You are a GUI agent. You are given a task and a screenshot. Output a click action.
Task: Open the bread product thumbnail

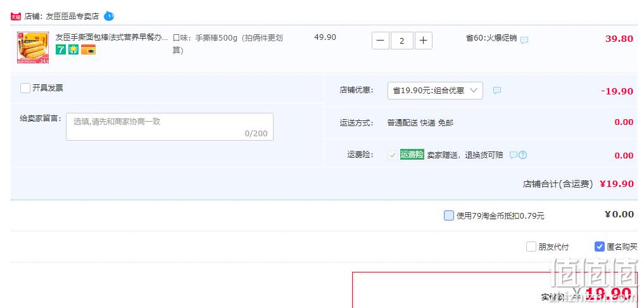click(33, 48)
